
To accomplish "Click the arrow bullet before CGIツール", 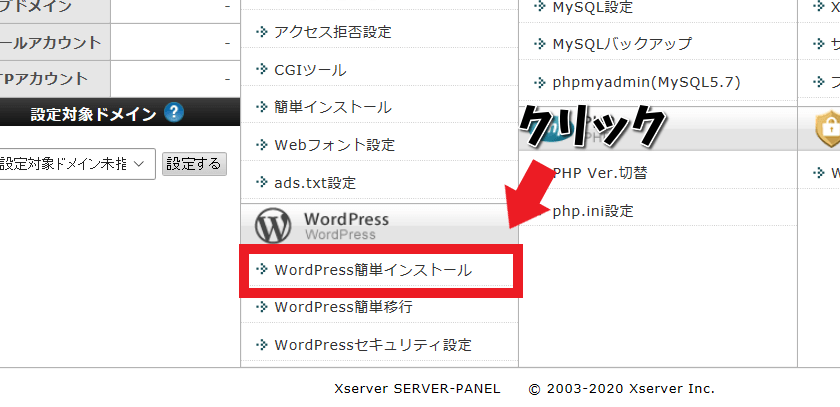I will [x=261, y=70].
